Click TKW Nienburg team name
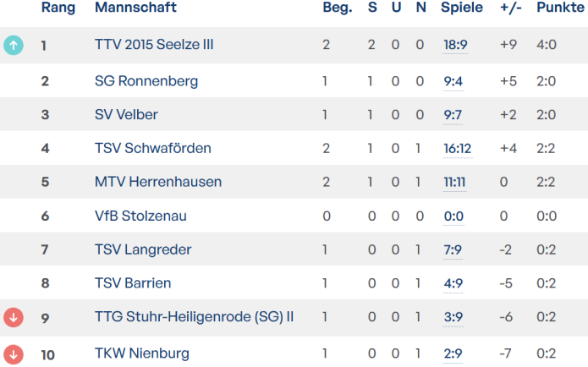Viewport: 588px width, 367px height. pos(142,353)
